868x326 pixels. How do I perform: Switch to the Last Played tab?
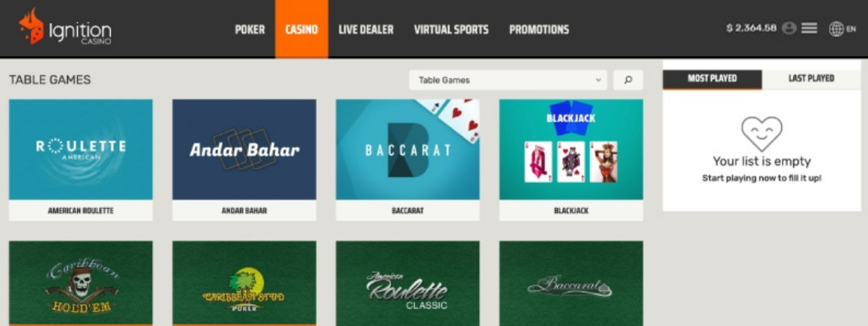pyautogui.click(x=811, y=79)
